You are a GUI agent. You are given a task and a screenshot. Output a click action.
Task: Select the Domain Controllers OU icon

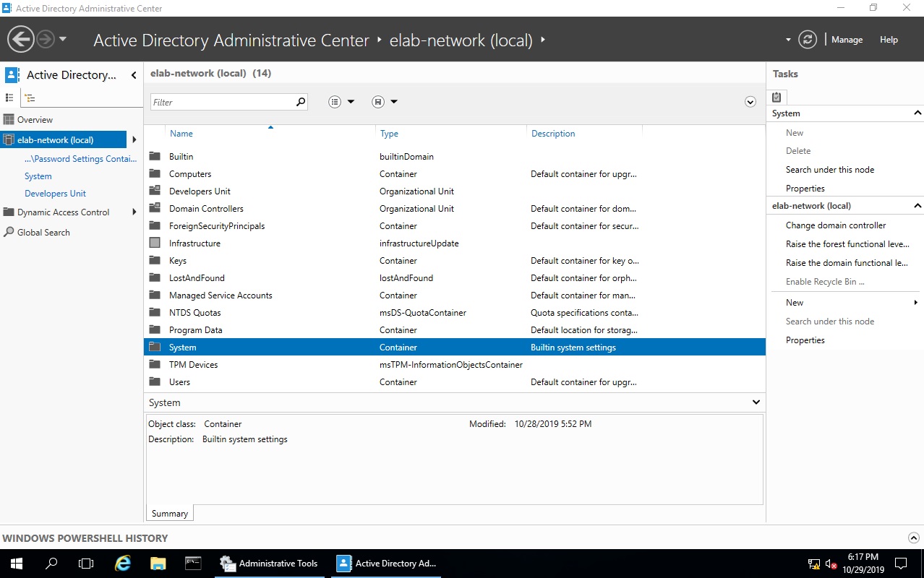(155, 208)
